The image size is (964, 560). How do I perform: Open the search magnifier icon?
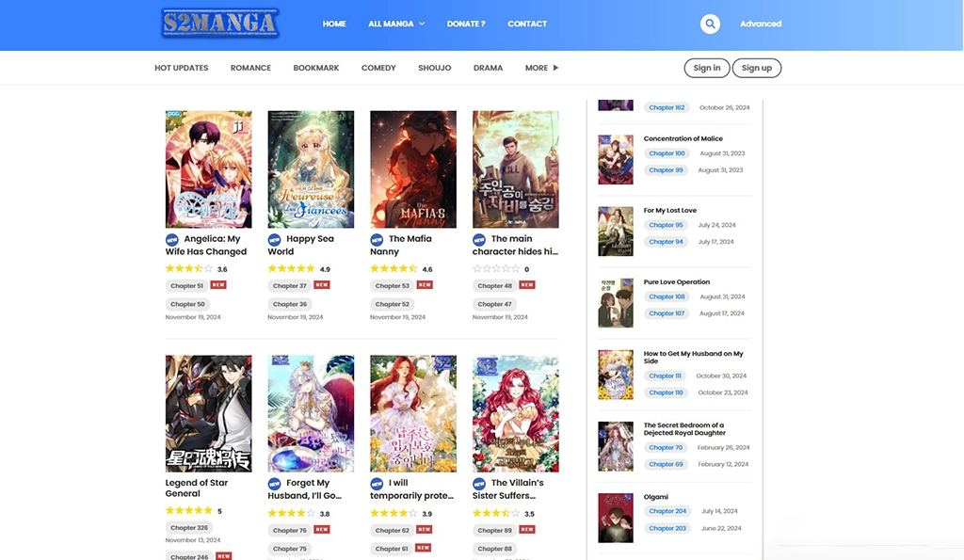(x=710, y=24)
